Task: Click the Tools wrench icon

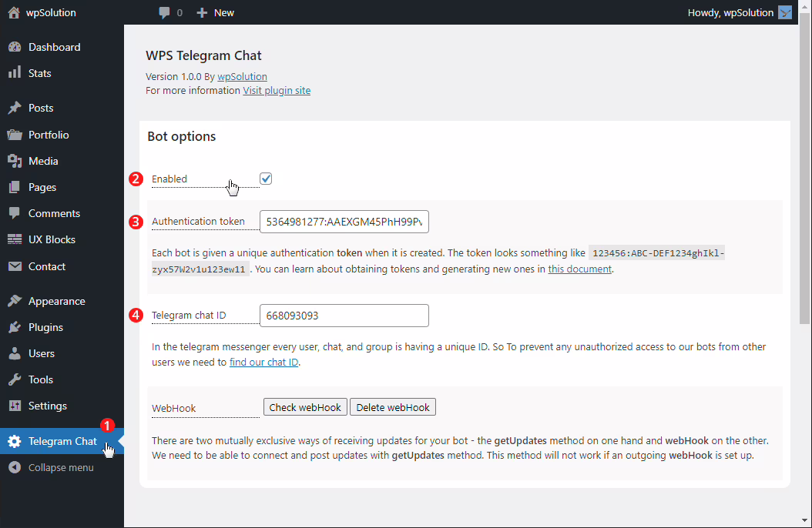Action: point(15,379)
